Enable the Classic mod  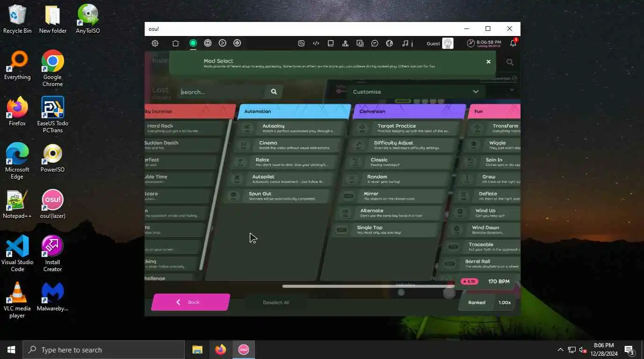tap(399, 162)
